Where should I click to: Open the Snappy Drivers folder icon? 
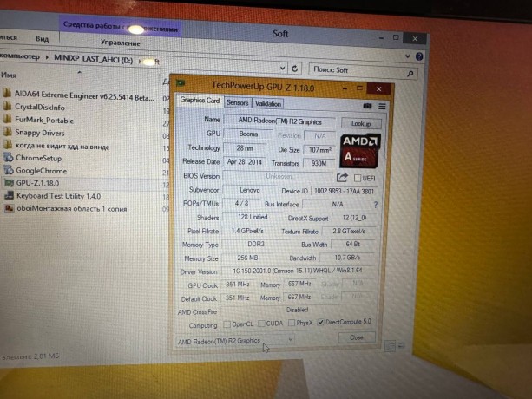pos(8,132)
